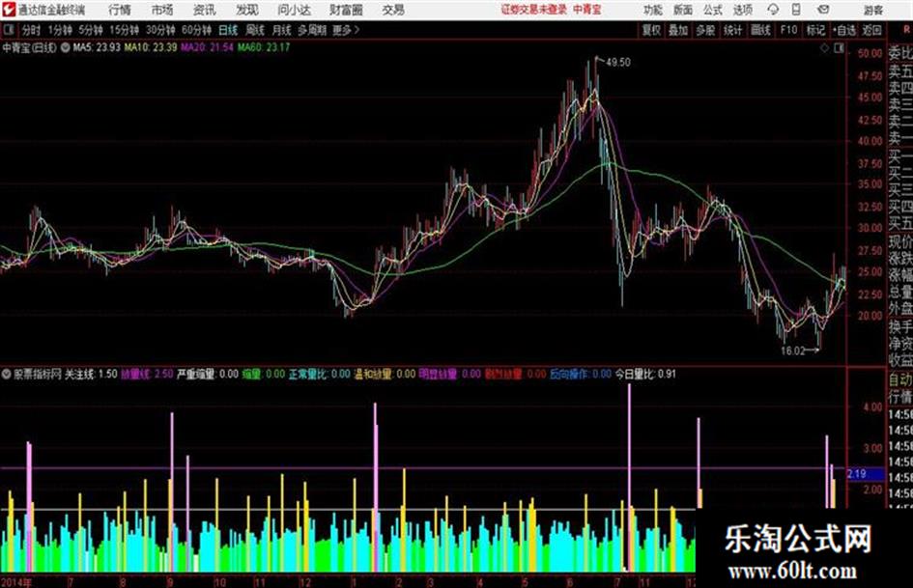The width and height of the screenshot is (913, 588).
Task: Click the 今日量比: 0.91 indicator label
Action: [x=645, y=374]
